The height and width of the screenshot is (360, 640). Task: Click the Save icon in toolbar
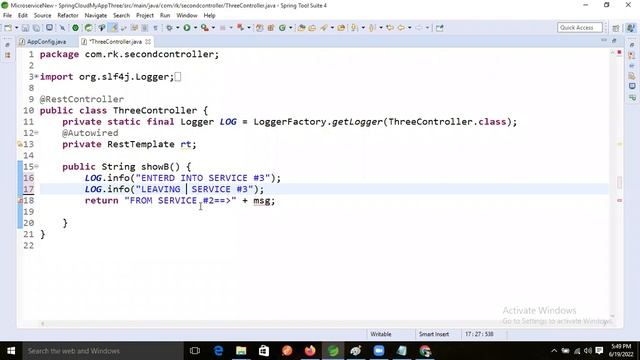(25, 28)
